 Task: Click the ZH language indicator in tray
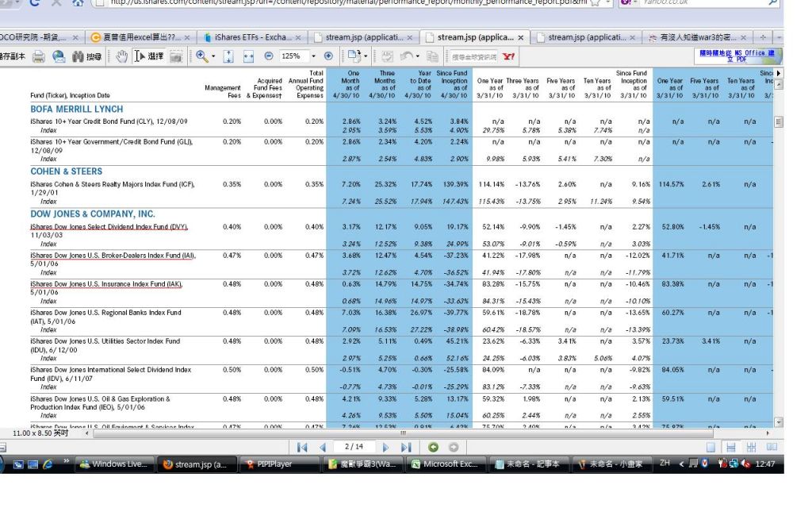point(665,464)
